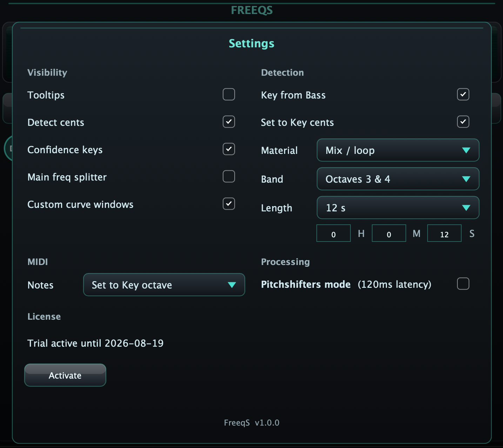Enable the Main freq splitter checkbox

point(229,176)
